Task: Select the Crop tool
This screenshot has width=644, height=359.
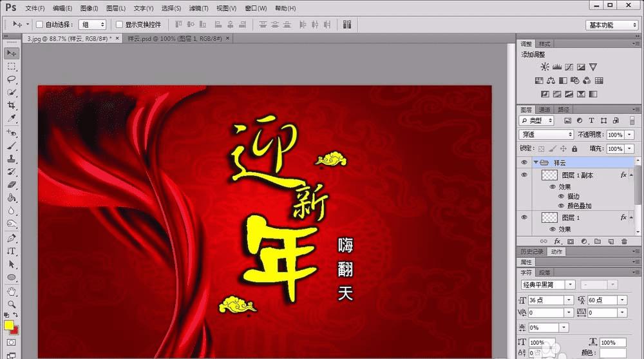Action: [12, 106]
